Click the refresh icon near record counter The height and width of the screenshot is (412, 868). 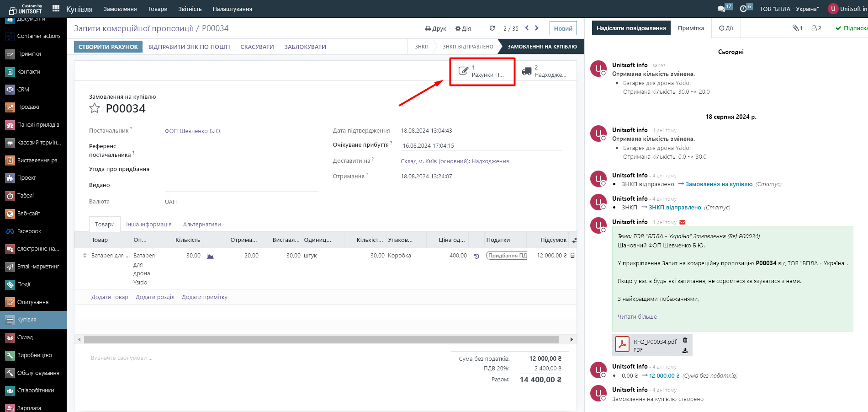point(492,28)
